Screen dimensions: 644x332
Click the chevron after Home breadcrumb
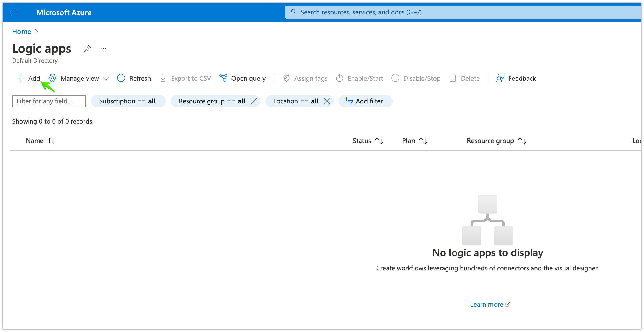(37, 31)
